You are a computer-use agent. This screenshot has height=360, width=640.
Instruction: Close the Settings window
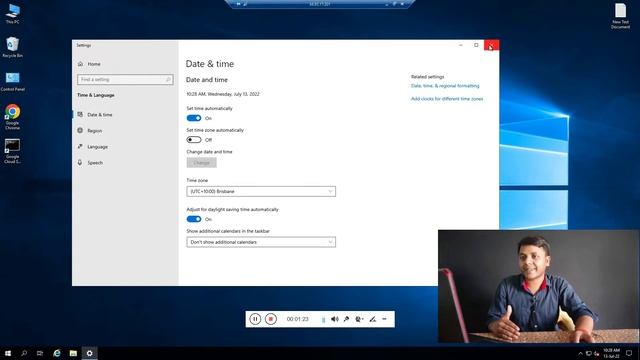coord(491,45)
